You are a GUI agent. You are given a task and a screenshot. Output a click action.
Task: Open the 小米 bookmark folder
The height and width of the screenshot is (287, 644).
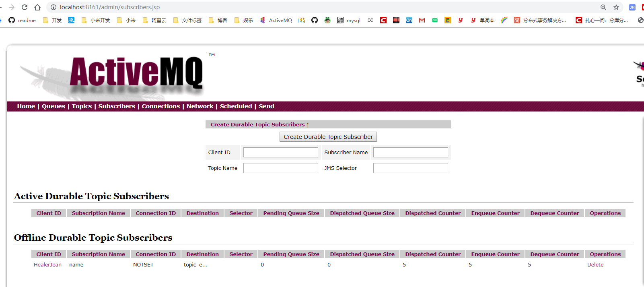pyautogui.click(x=126, y=20)
